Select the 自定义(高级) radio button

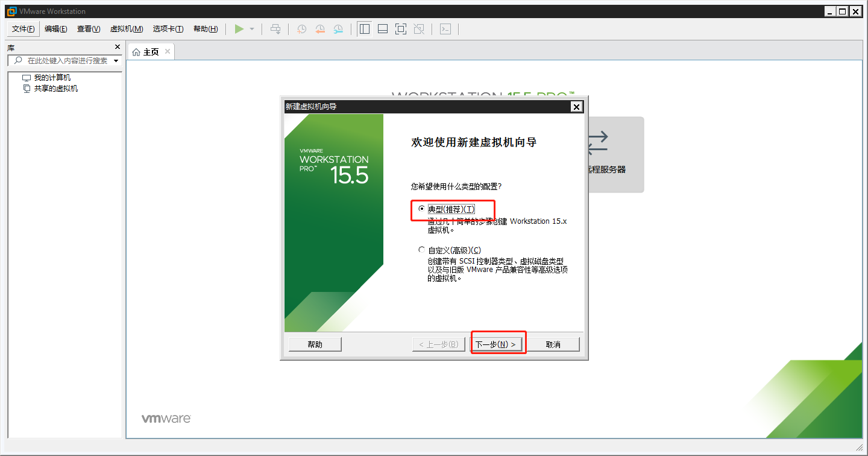click(422, 250)
